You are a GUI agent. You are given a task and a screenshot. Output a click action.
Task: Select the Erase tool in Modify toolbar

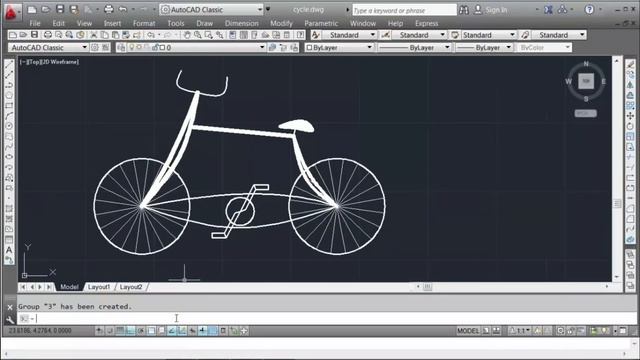(631, 64)
